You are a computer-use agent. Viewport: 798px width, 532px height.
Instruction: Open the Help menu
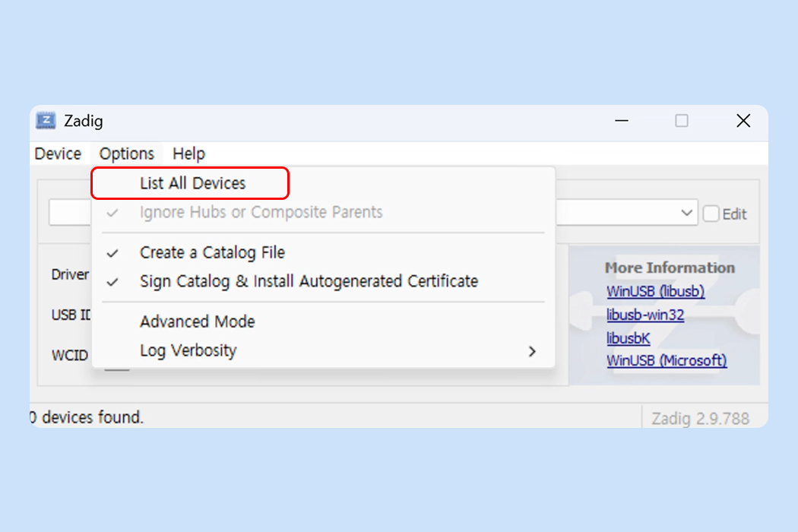click(188, 154)
